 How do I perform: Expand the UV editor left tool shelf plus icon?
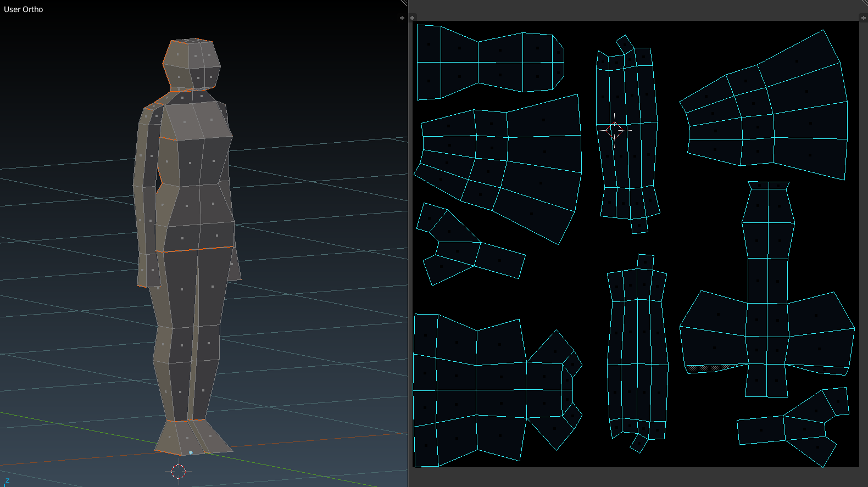(413, 18)
